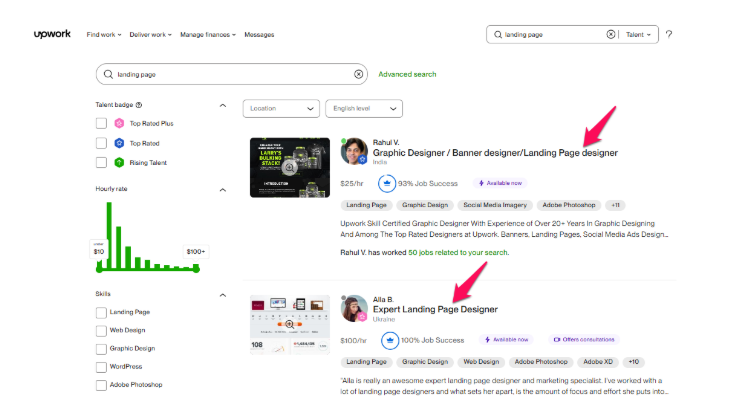
Task: Collapse the Talent badge section
Action: (222, 105)
